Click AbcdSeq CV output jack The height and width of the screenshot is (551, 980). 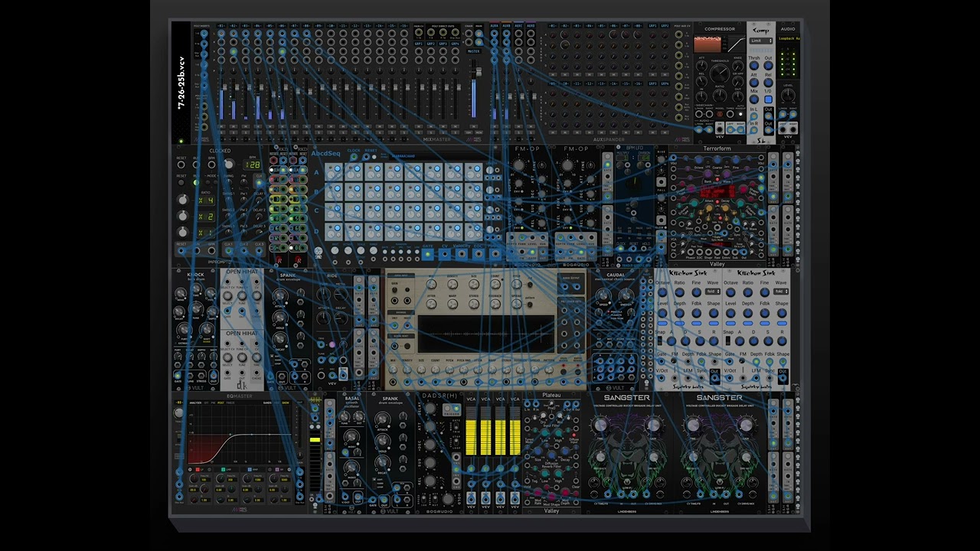[445, 254]
